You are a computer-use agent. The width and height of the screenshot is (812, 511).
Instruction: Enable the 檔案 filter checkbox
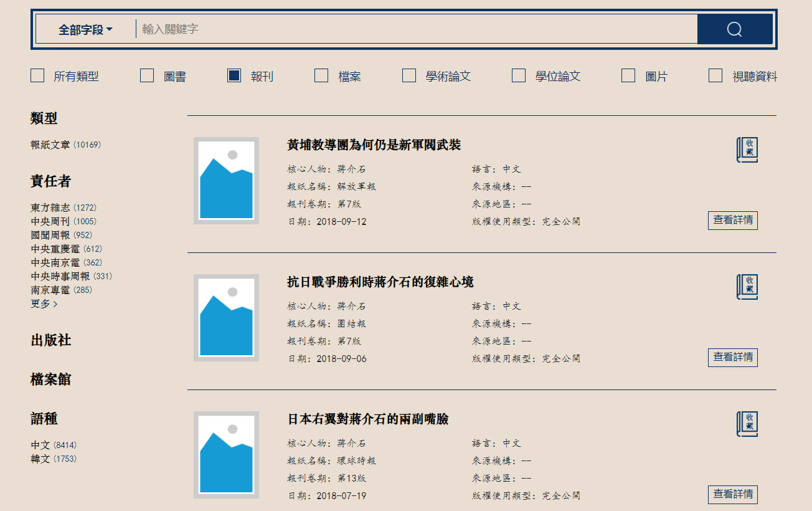pos(321,75)
